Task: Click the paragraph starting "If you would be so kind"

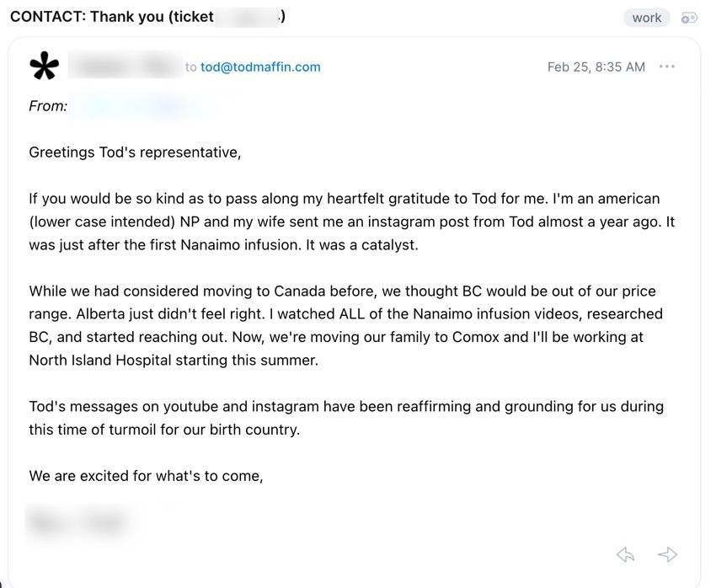Action: (x=351, y=222)
